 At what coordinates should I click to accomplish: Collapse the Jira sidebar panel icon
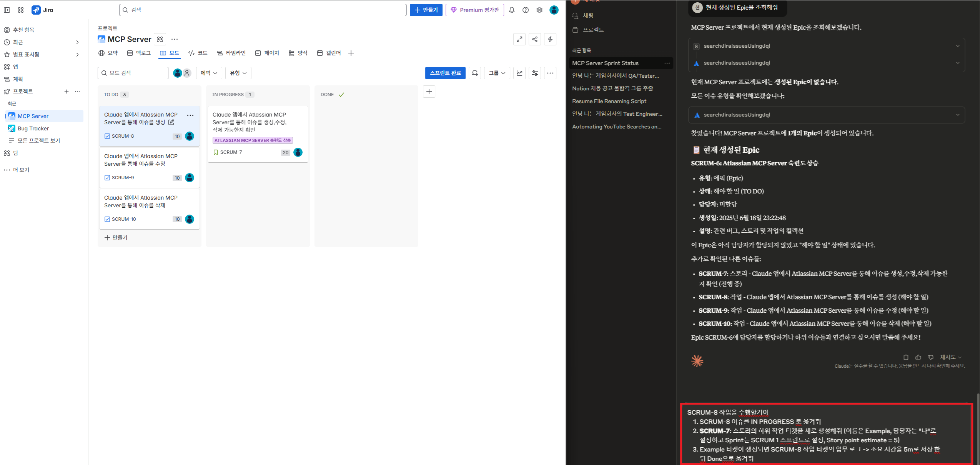pos(7,10)
